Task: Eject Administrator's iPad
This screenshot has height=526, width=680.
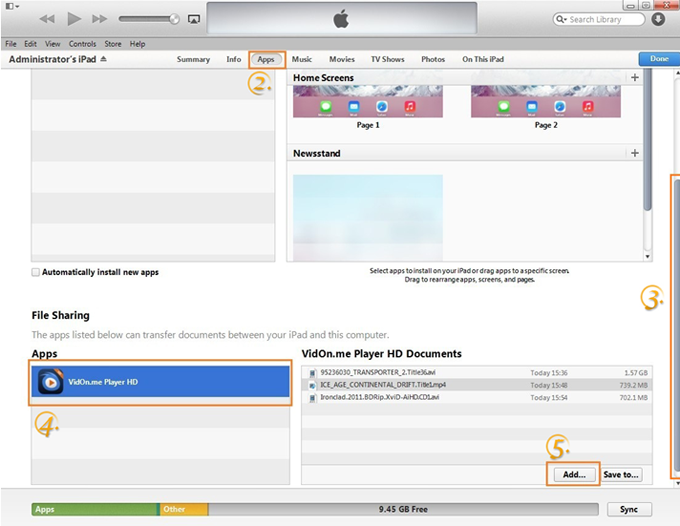Action: tap(103, 59)
